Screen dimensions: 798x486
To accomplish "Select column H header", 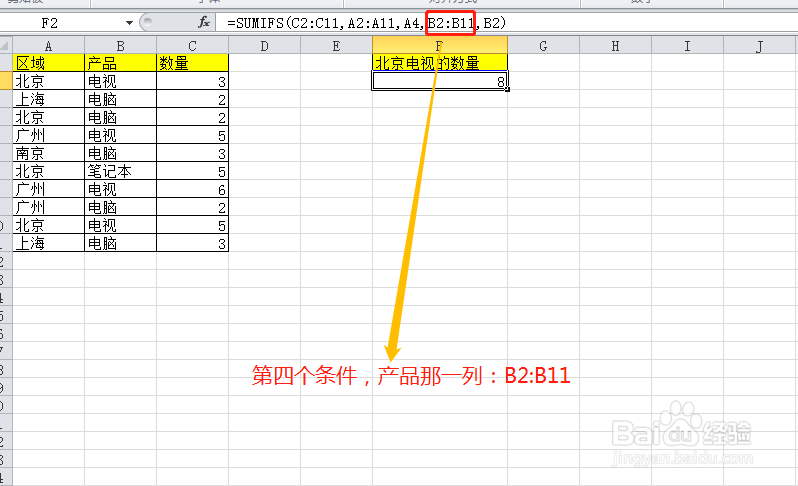I will [x=615, y=46].
